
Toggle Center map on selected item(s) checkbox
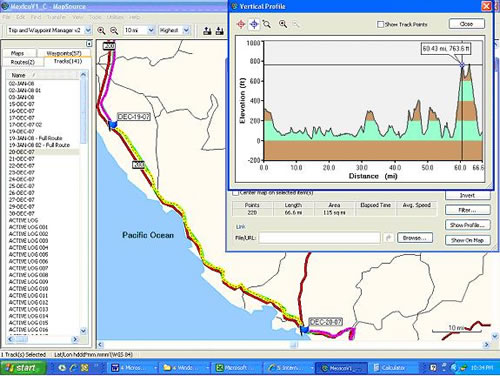tap(235, 193)
